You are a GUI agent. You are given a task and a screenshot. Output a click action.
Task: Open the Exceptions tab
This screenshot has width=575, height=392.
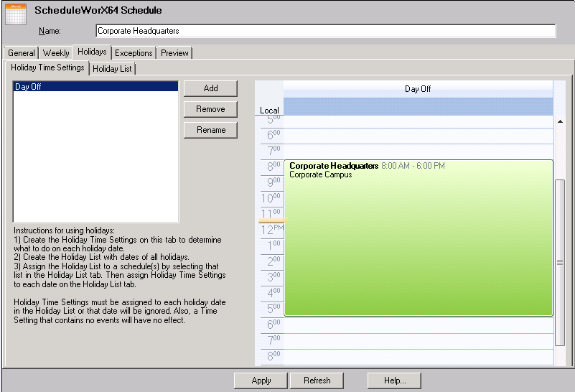click(134, 53)
